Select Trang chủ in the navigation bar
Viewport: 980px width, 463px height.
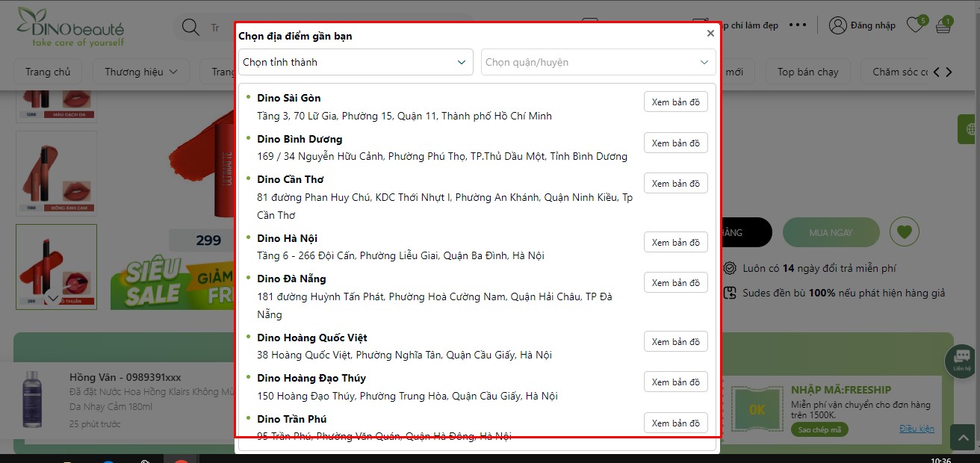[48, 72]
